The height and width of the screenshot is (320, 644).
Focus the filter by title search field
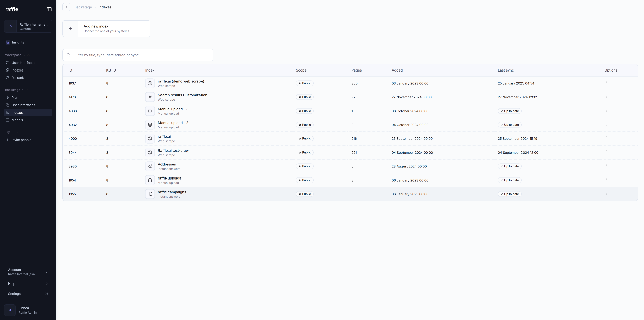[x=141, y=55]
